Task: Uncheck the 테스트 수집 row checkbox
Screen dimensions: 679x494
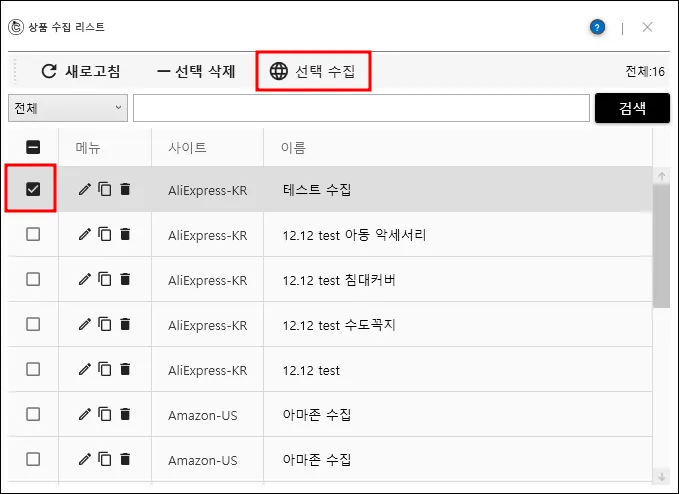Action: coord(33,189)
